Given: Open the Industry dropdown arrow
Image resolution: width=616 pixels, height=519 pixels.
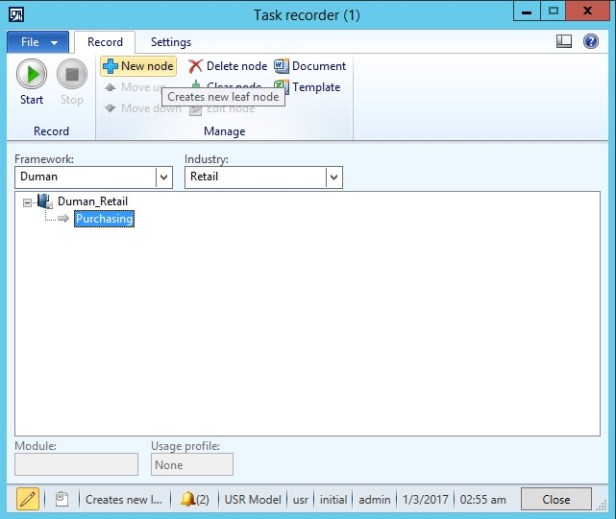Looking at the screenshot, I should 334,177.
